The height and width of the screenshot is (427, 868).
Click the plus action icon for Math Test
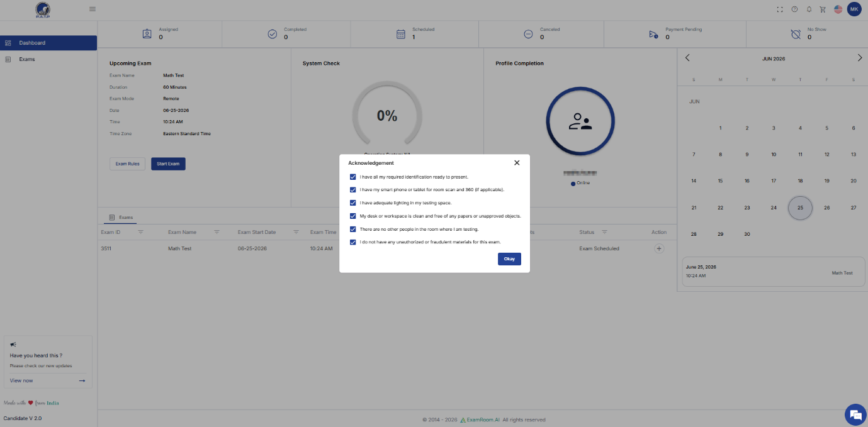click(659, 248)
